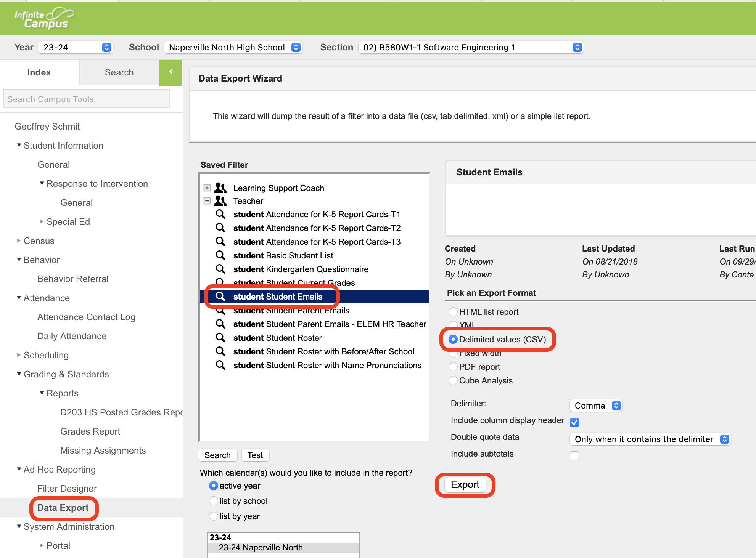Screen dimensions: 756x558
Task: Expand the Learning Support Coach folder
Action: click(x=207, y=188)
